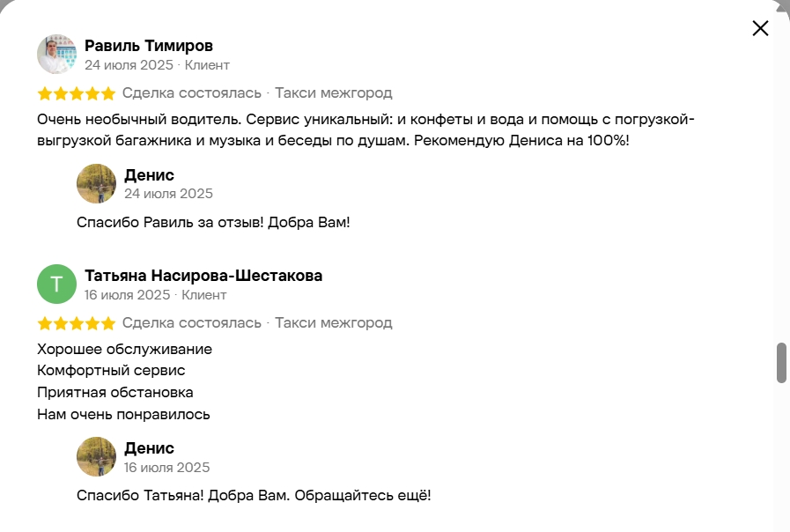Open Татьяна Насирова-Шестакова's profile name
This screenshot has height=532, width=790.
point(203,276)
